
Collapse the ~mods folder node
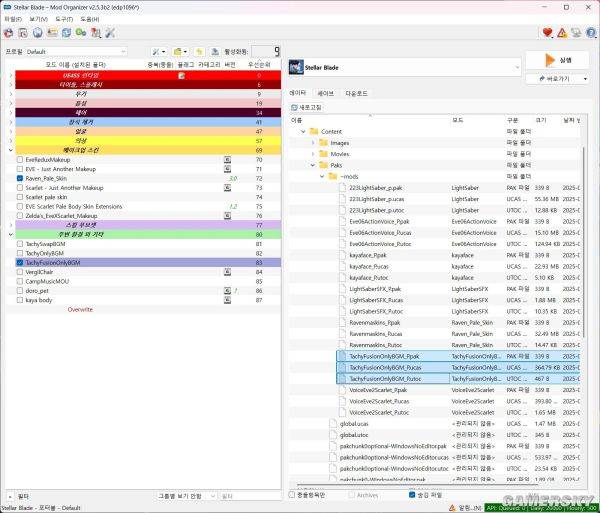322,176
